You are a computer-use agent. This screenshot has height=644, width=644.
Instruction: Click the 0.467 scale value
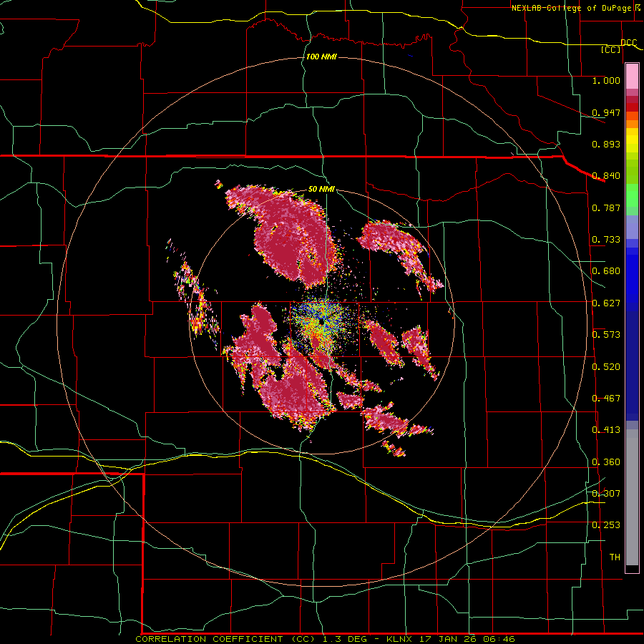[606, 399]
